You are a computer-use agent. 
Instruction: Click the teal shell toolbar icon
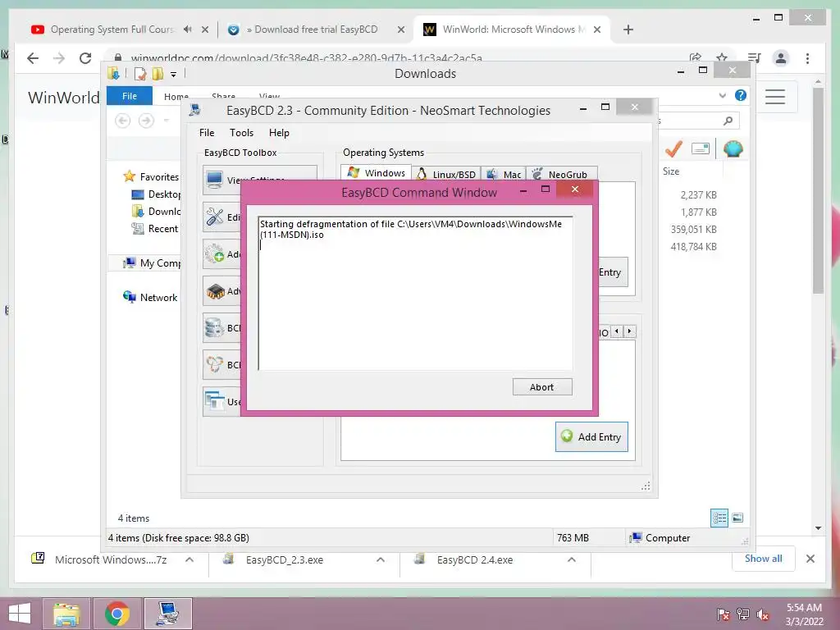pos(733,148)
